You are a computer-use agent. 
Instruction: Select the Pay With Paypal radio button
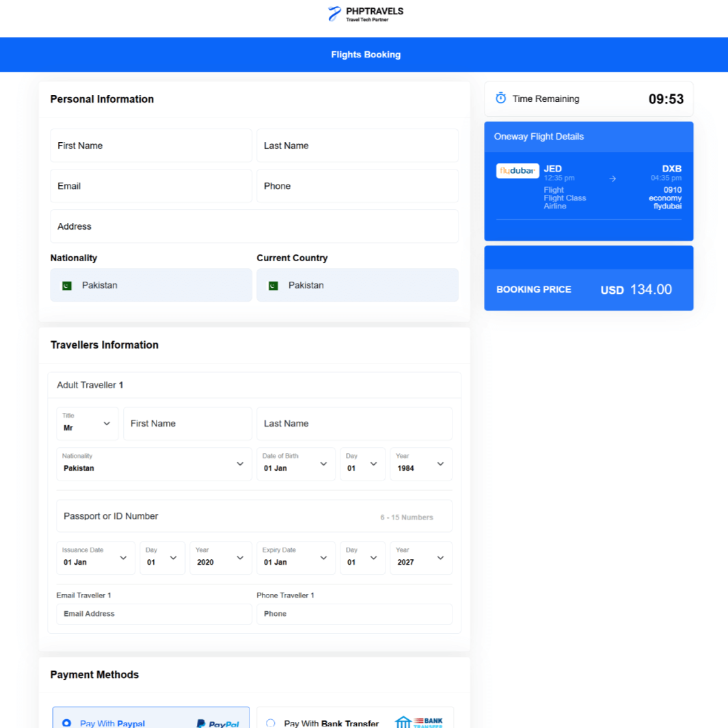(x=66, y=723)
